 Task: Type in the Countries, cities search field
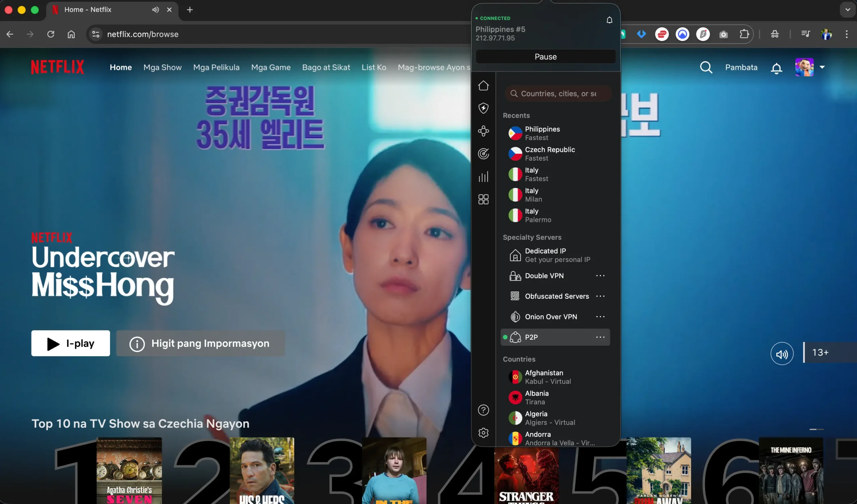click(558, 93)
